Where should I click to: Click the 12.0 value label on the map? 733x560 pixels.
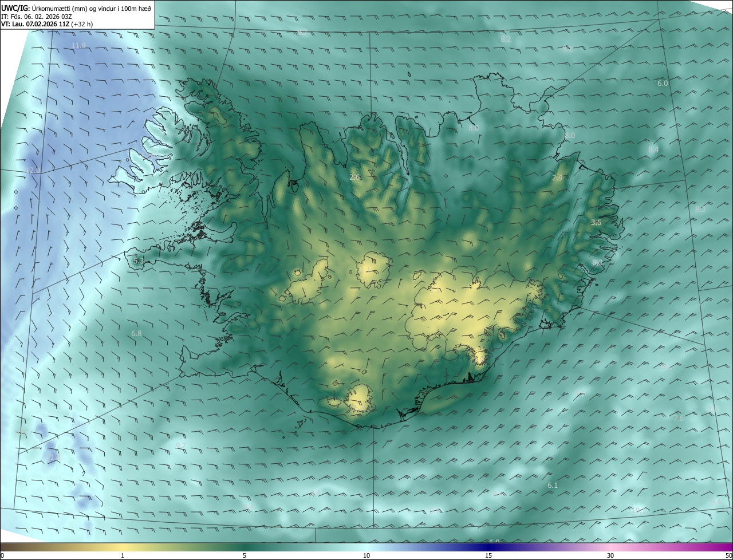(34, 170)
